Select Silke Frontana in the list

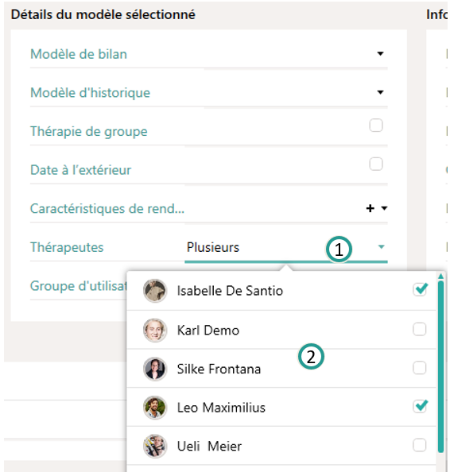click(281, 369)
